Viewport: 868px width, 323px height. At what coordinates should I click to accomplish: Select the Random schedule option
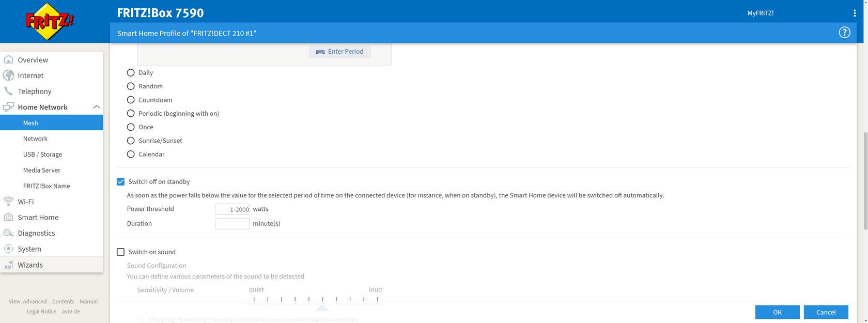(x=131, y=86)
